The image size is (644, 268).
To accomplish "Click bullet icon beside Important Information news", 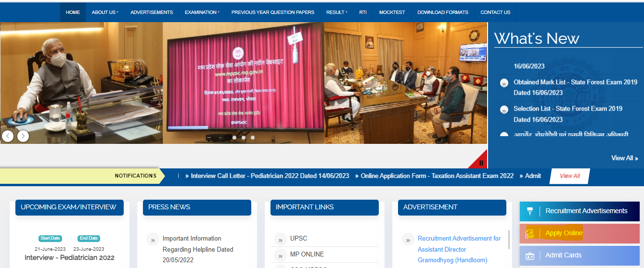I will tap(153, 239).
